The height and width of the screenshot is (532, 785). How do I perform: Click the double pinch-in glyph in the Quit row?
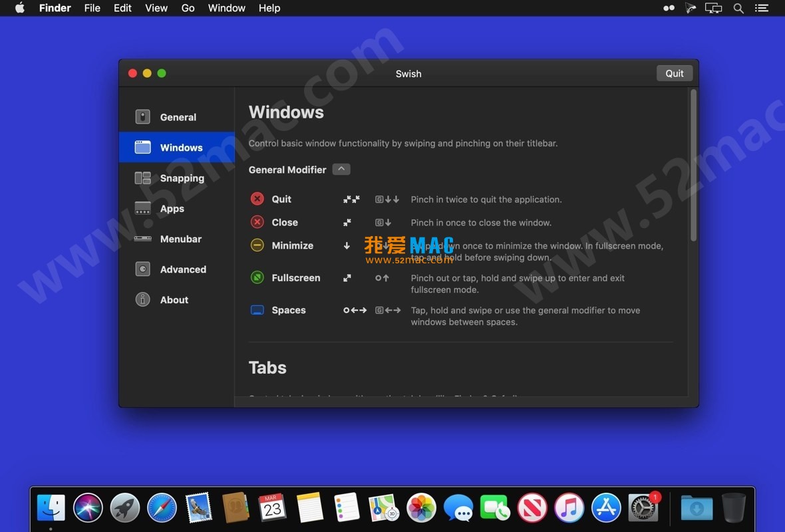point(351,199)
